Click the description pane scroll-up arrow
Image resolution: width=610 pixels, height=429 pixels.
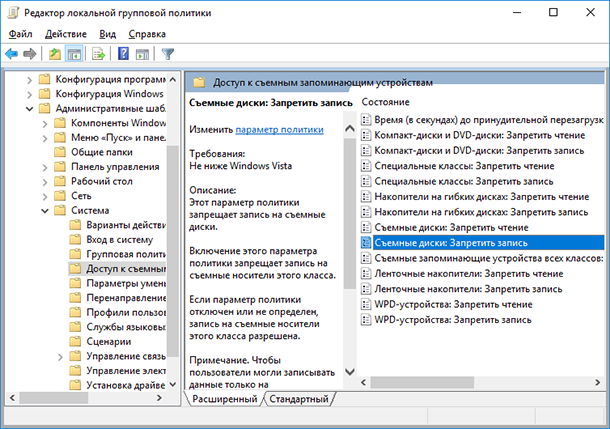350,128
